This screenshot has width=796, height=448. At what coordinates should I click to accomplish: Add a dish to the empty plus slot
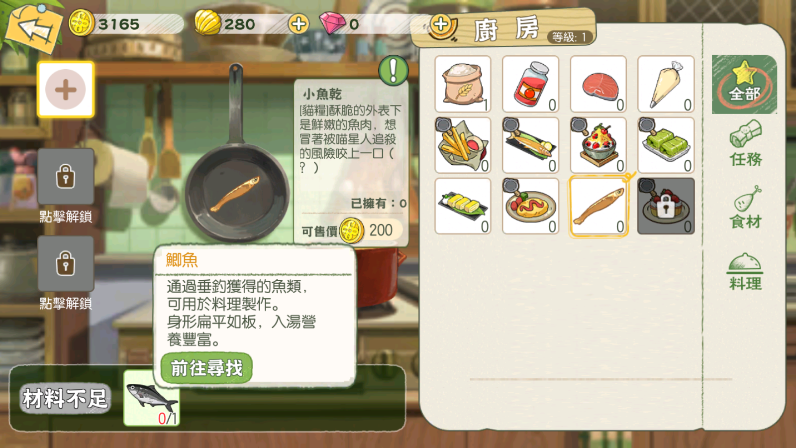point(65,90)
